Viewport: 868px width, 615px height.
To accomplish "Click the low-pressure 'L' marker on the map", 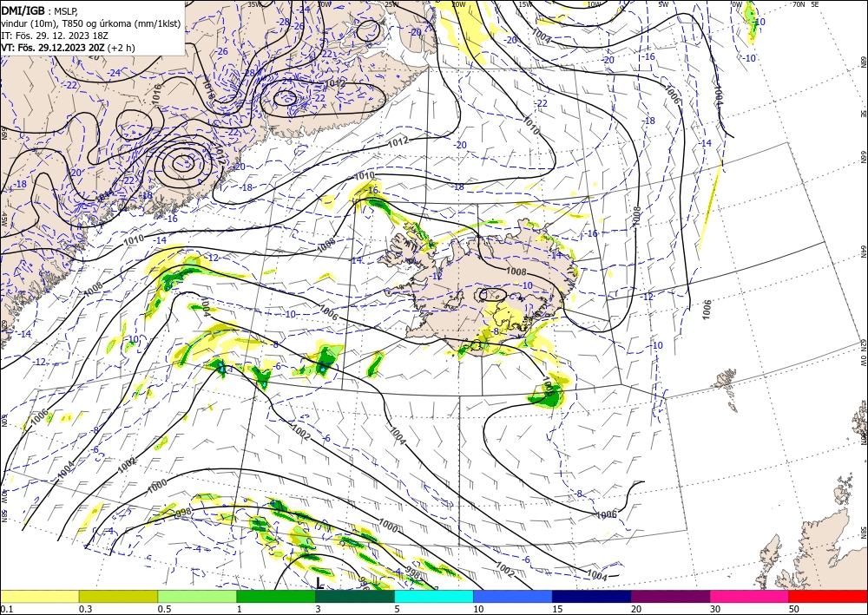I will (319, 583).
